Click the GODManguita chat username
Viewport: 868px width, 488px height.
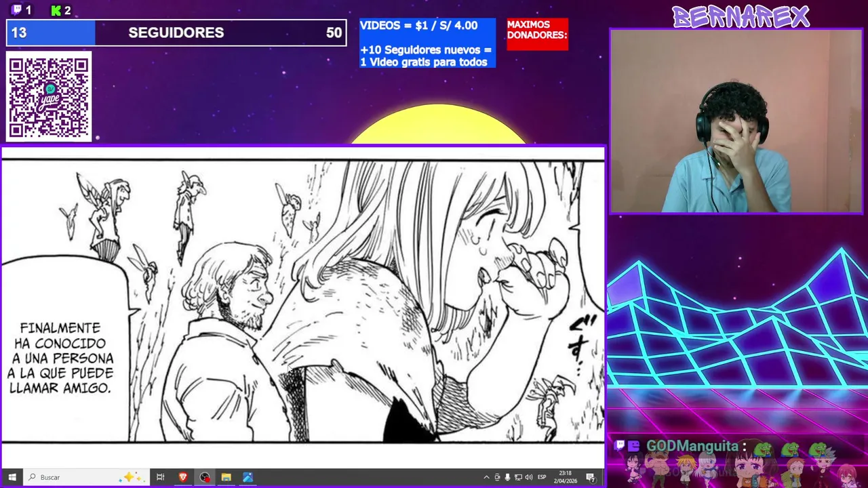click(x=692, y=446)
